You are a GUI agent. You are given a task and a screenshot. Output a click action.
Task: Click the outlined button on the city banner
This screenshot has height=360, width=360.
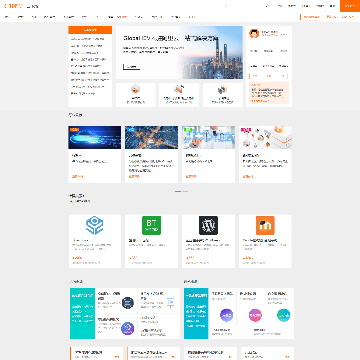coord(131,67)
